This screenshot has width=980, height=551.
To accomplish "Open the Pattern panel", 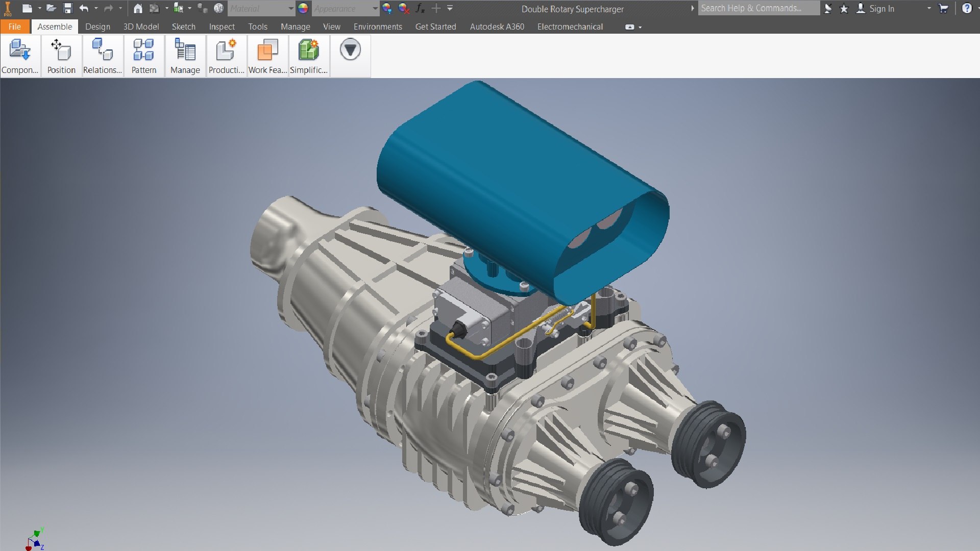I will (x=144, y=56).
